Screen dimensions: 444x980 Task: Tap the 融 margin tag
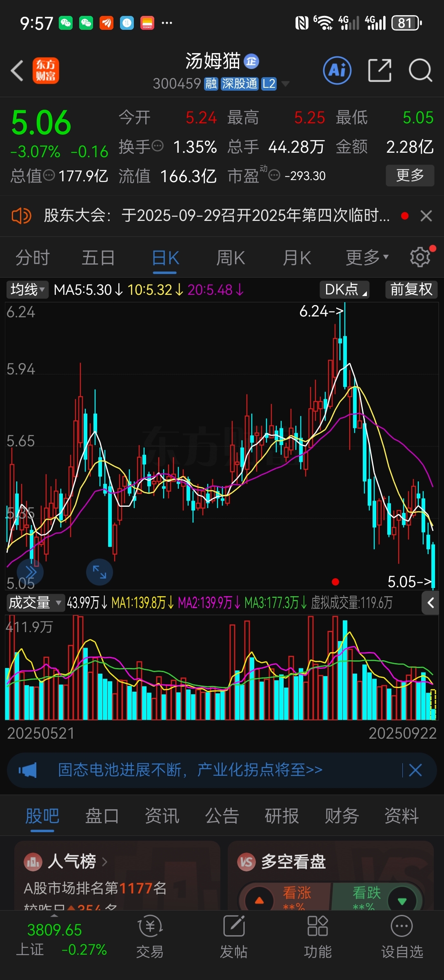211,84
